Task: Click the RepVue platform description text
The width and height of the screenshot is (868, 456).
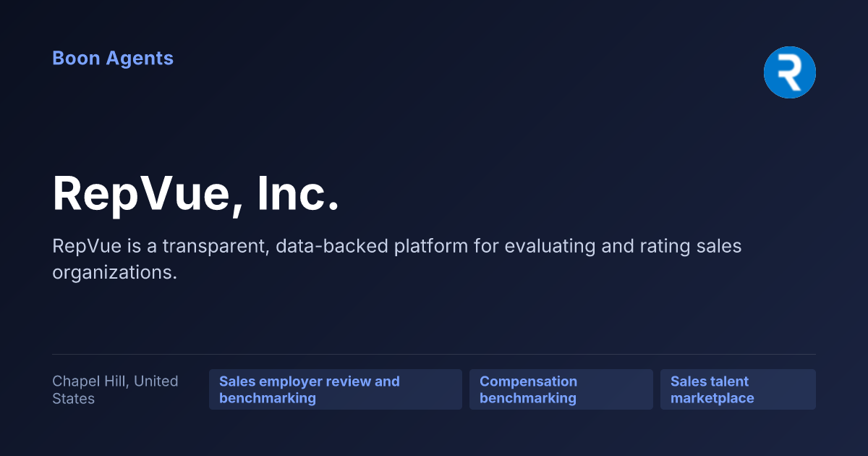Action: [x=397, y=259]
